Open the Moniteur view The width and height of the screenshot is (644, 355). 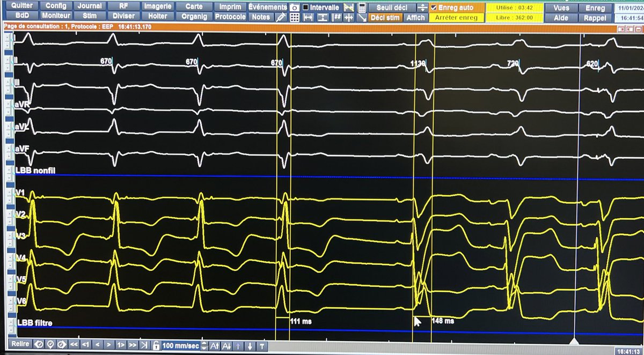pos(56,16)
